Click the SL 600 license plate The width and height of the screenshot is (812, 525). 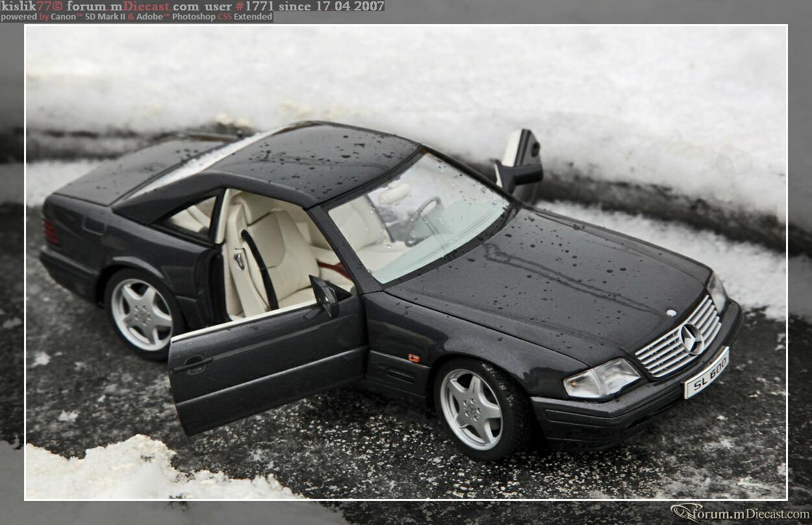(706, 372)
